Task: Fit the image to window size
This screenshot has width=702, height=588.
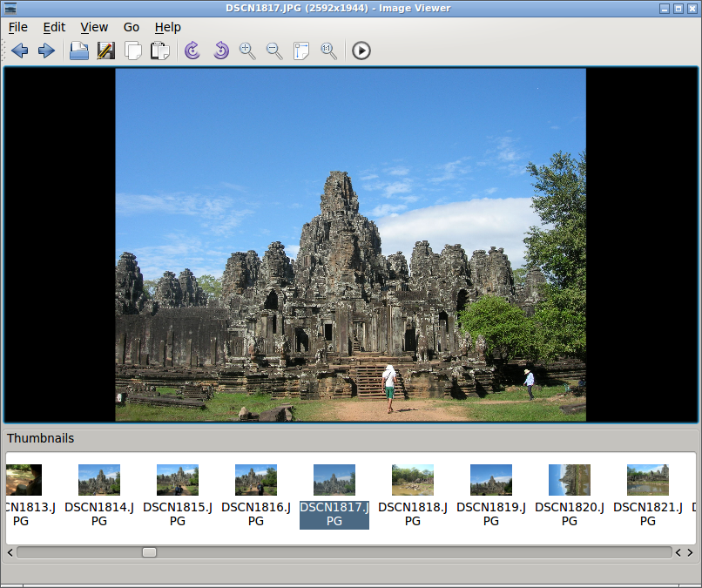Action: pyautogui.click(x=301, y=51)
